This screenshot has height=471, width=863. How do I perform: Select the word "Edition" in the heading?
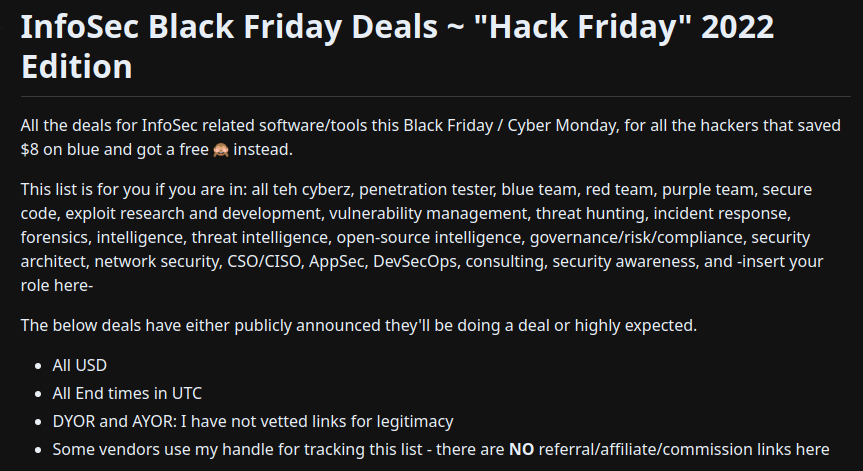76,67
